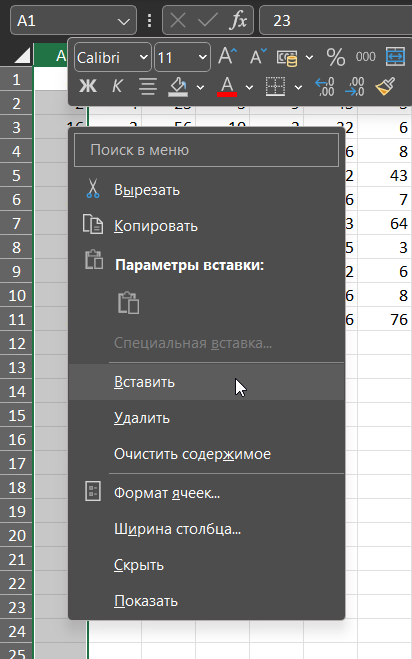
Task: Click the increase decimal places icon
Action: (x=325, y=87)
